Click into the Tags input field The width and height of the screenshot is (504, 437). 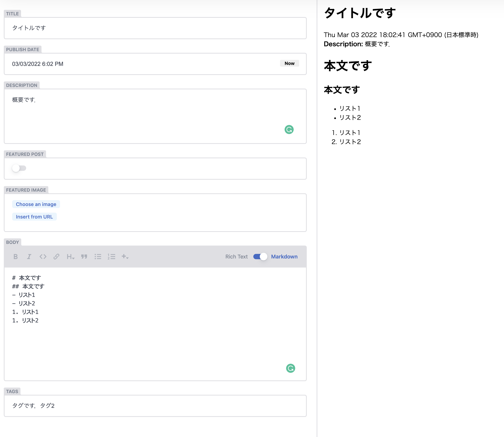[x=155, y=406]
